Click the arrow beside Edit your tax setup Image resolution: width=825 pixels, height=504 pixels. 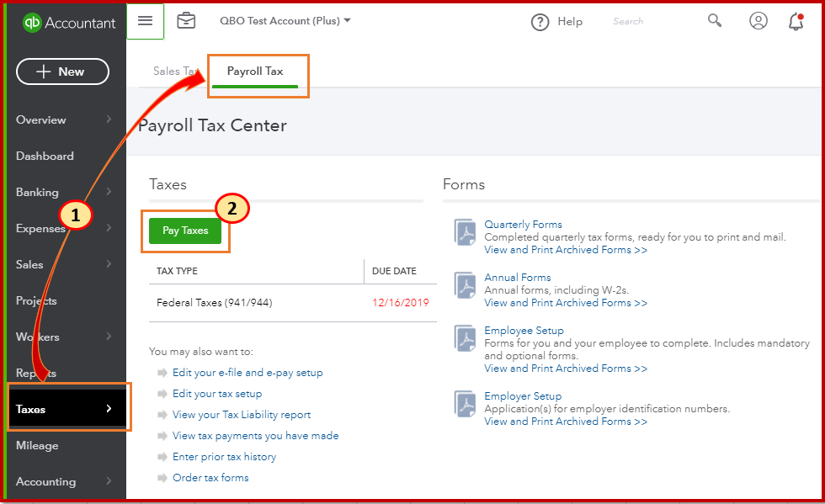(x=162, y=394)
